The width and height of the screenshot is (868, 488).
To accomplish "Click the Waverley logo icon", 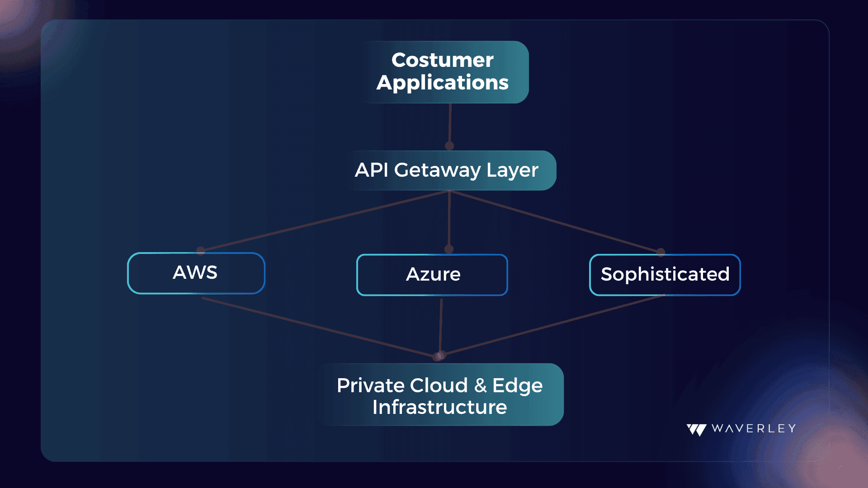I will [x=697, y=429].
